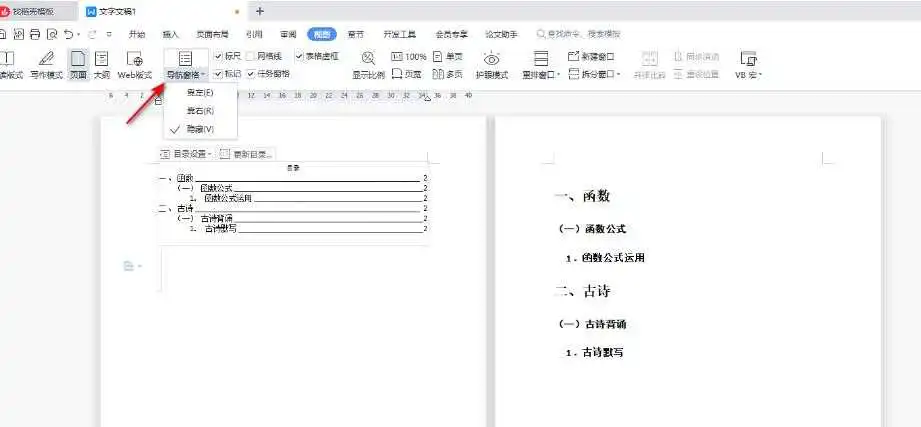This screenshot has height=427, width=921.
Task: Open the Member Exclusive (会员专享) tab
Action: (x=451, y=35)
